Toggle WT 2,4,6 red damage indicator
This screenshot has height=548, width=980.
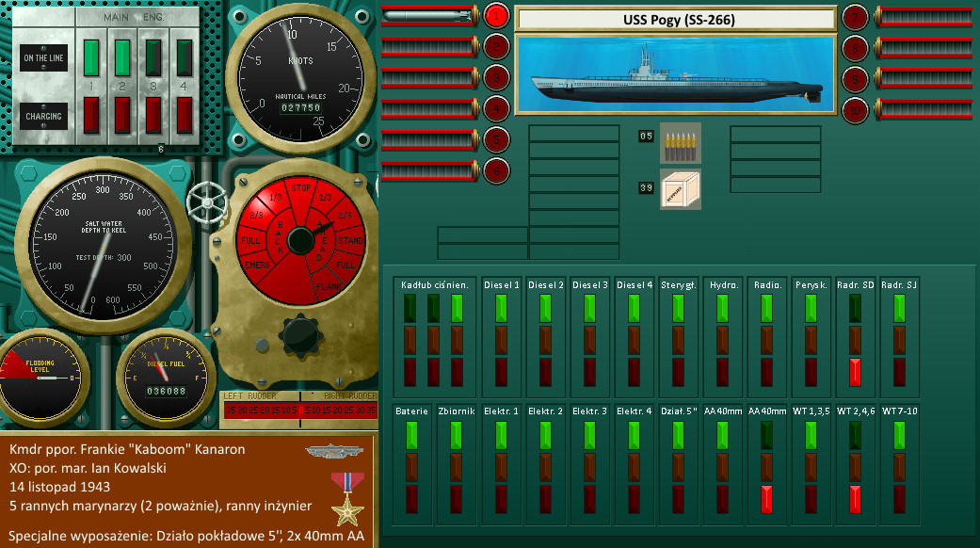(854, 498)
